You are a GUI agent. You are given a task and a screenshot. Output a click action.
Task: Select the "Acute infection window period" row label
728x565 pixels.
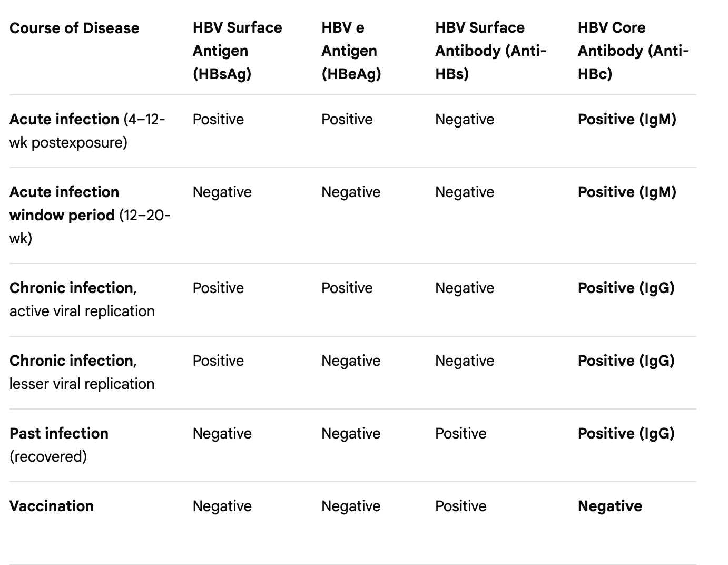point(90,215)
